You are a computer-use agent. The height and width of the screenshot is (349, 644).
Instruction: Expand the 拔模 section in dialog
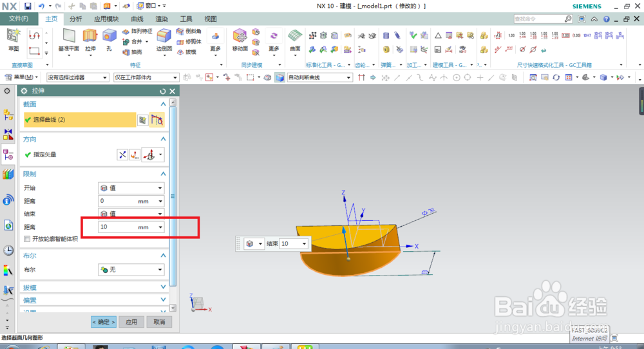163,287
